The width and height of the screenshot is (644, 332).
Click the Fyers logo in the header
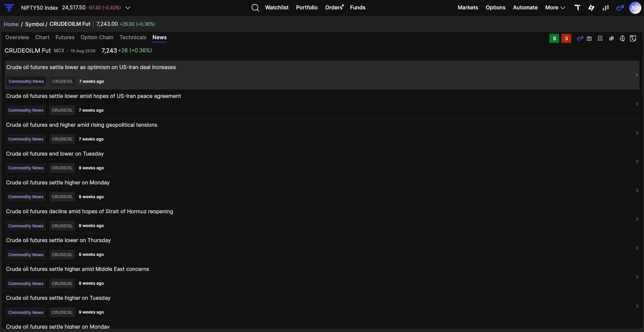(9, 7)
